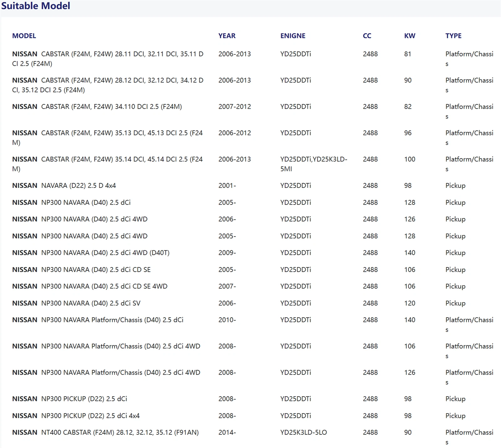
Task: Click year '2014-' cell
Action: [227, 432]
